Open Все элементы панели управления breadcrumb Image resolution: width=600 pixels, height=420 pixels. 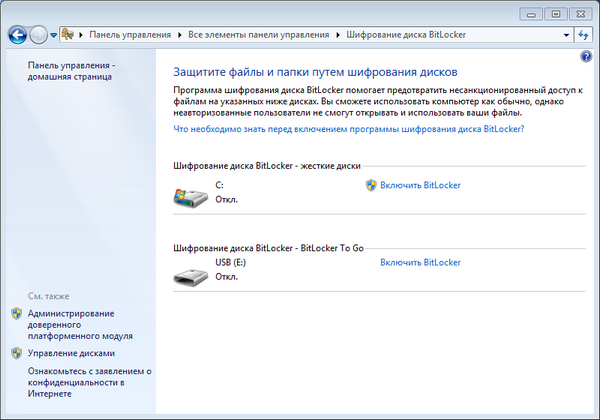pyautogui.click(x=259, y=35)
